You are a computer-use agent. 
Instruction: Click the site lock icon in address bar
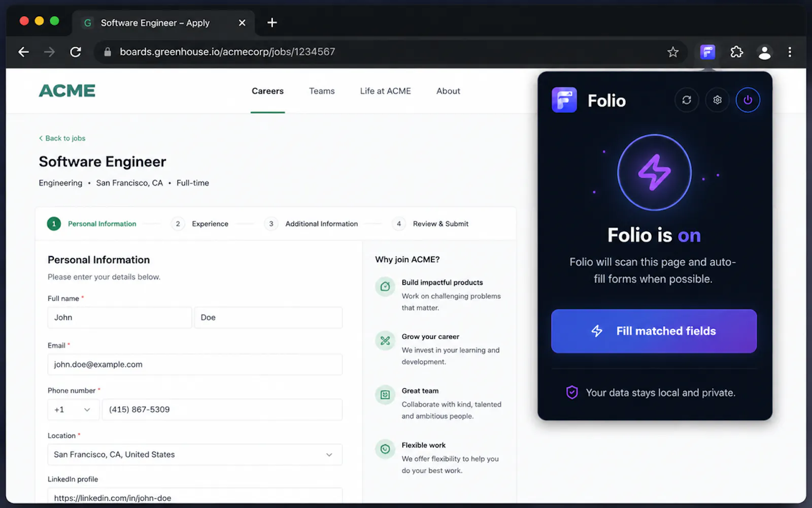[107, 52]
